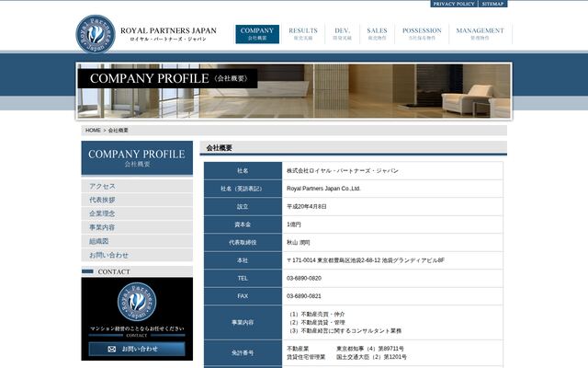
Task: Click the COMPANY PROFILE sidebar header
Action: point(137,158)
